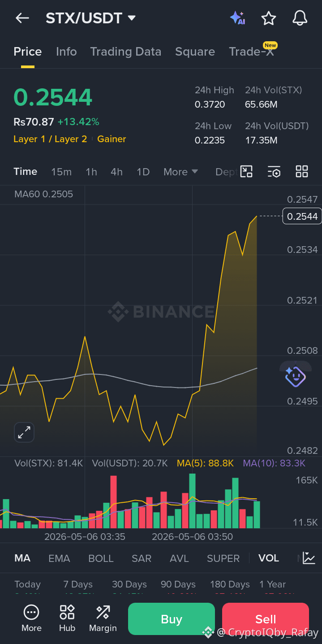The image size is (322, 644).
Task: Open the Trade-X tab
Action: (x=251, y=52)
